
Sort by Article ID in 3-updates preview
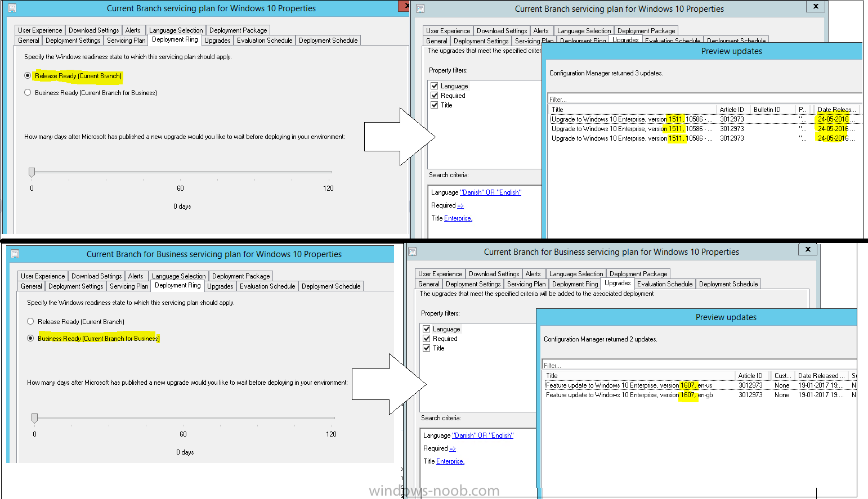733,110
